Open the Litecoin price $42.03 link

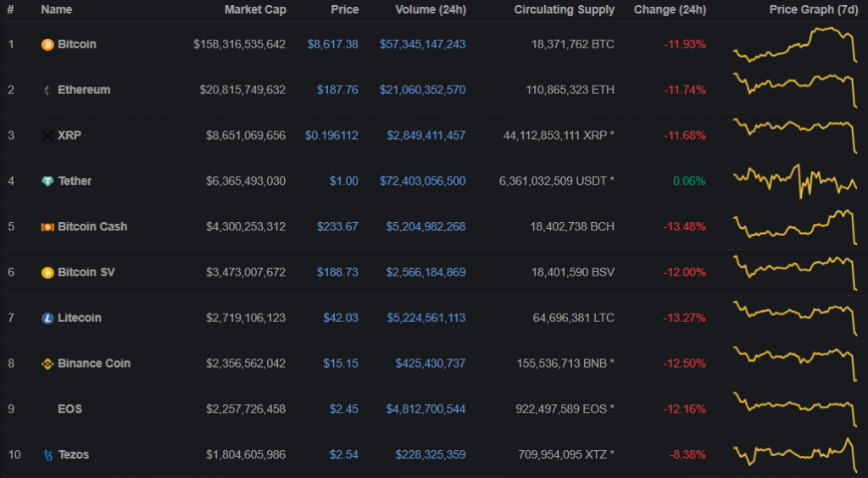[340, 319]
